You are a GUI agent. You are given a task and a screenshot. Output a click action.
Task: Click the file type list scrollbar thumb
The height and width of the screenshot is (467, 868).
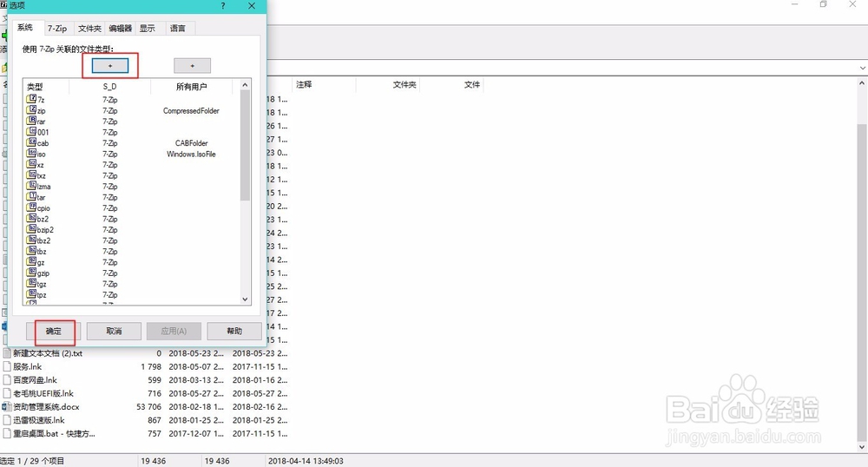tap(245, 145)
